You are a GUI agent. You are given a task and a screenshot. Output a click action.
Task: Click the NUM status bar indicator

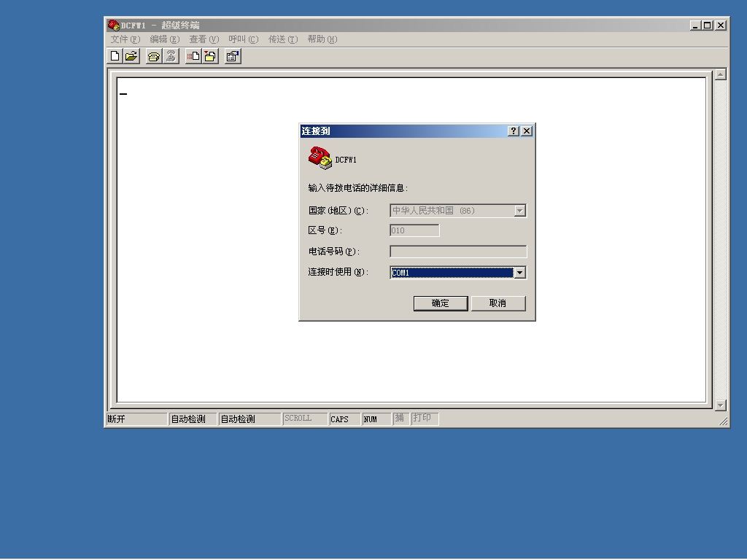376,419
